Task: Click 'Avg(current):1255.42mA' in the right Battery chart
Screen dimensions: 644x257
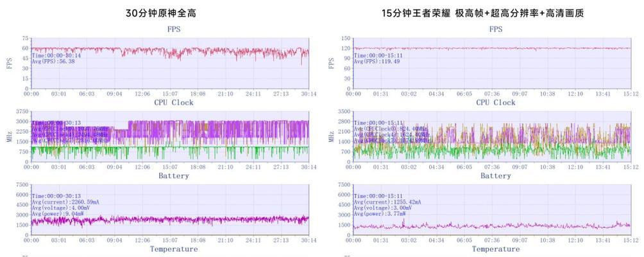Action: tap(387, 202)
